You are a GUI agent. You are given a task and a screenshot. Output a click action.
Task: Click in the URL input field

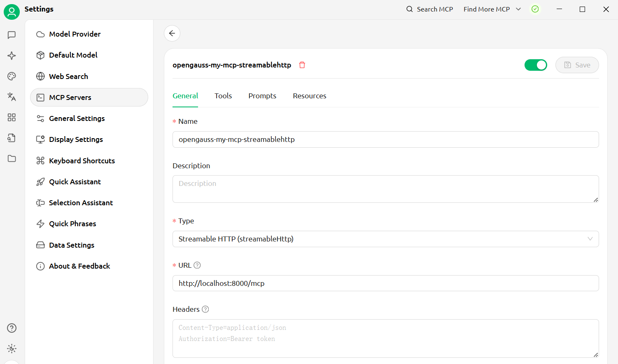point(385,283)
